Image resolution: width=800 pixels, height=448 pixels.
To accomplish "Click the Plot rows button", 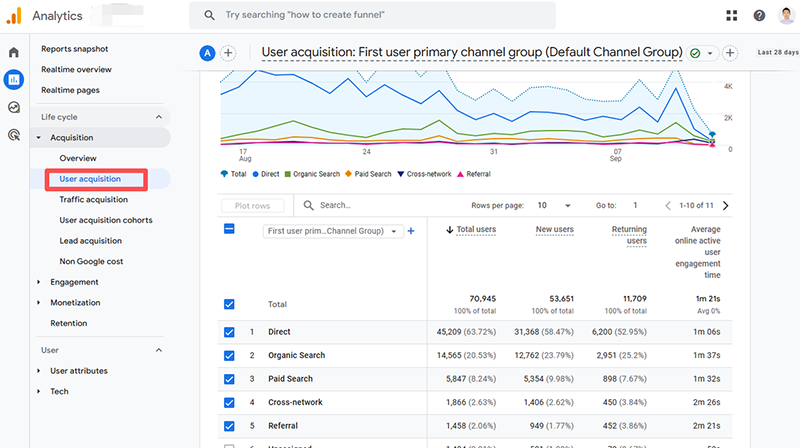I will click(252, 205).
